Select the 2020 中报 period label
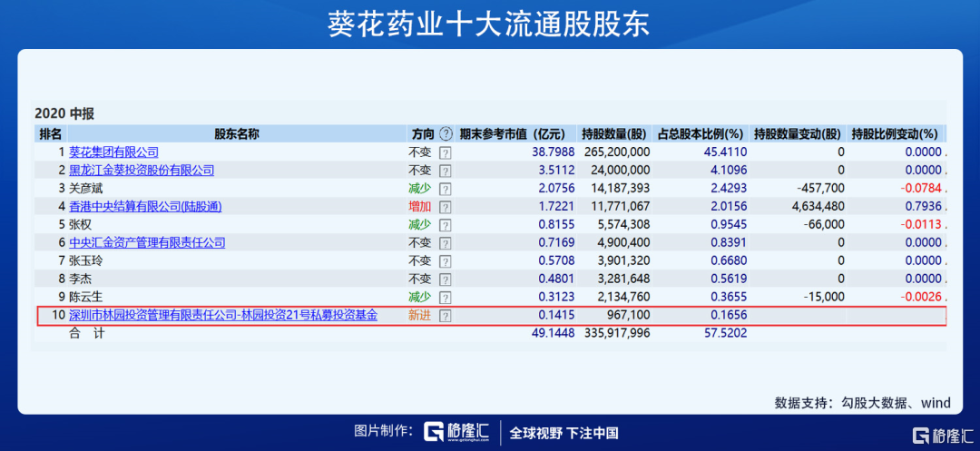 pos(64,113)
